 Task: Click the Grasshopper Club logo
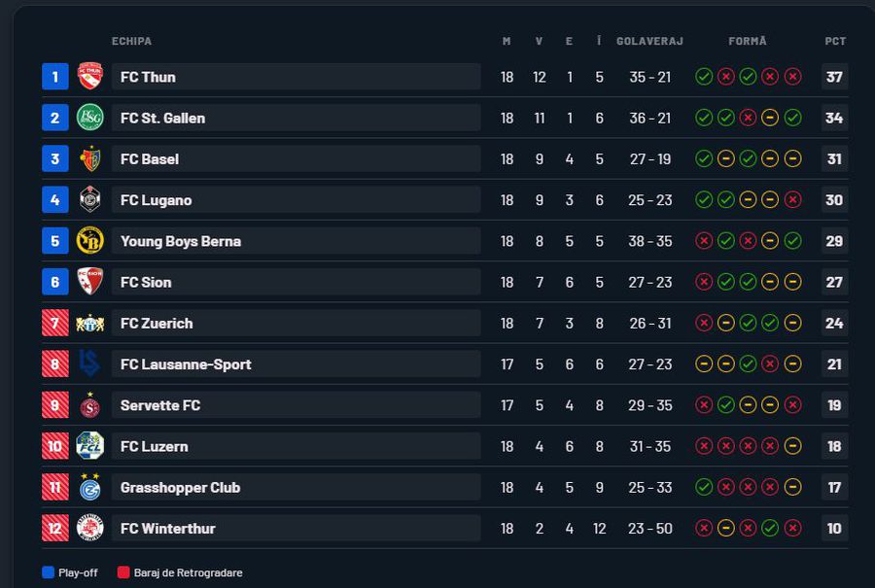pyautogui.click(x=89, y=488)
